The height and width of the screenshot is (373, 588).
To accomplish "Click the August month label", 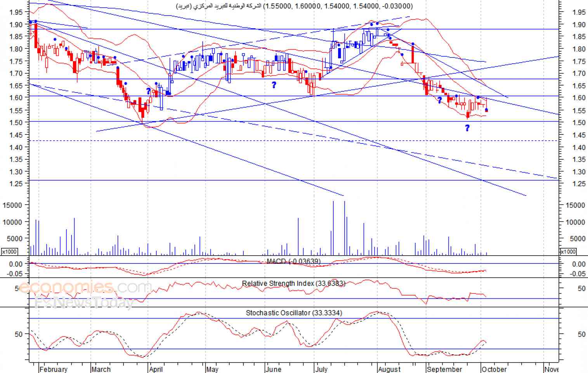I will 389,369.
